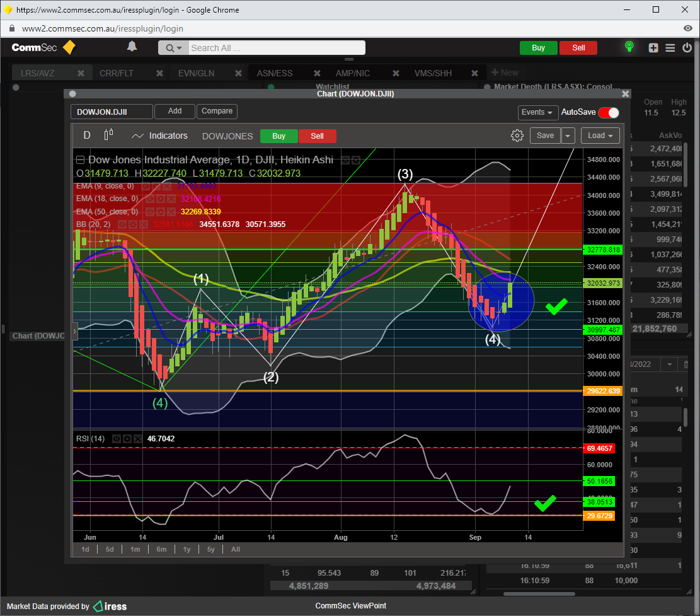Click the add widget plus icon
The image size is (700, 616).
[653, 48]
